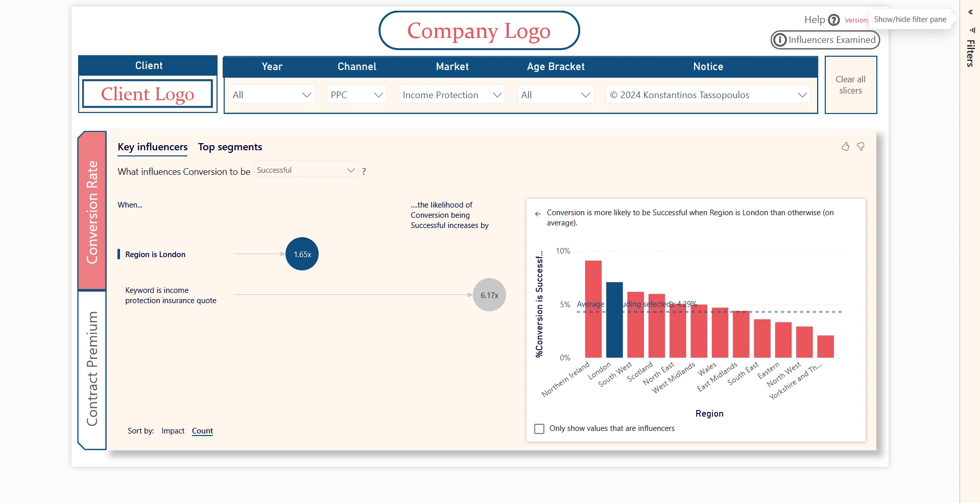Sort influencers by Count
Image resolution: width=980 pixels, height=503 pixels.
tap(202, 431)
